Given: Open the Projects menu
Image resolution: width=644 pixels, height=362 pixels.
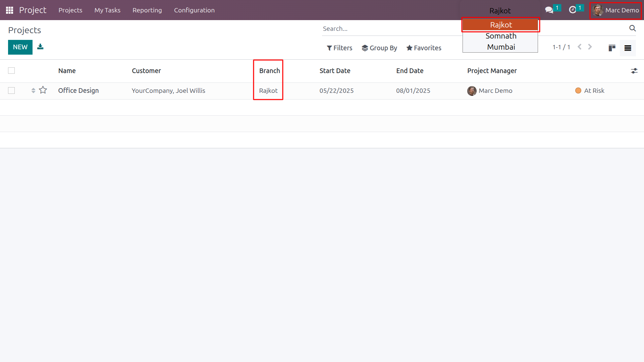Looking at the screenshot, I should click(70, 10).
